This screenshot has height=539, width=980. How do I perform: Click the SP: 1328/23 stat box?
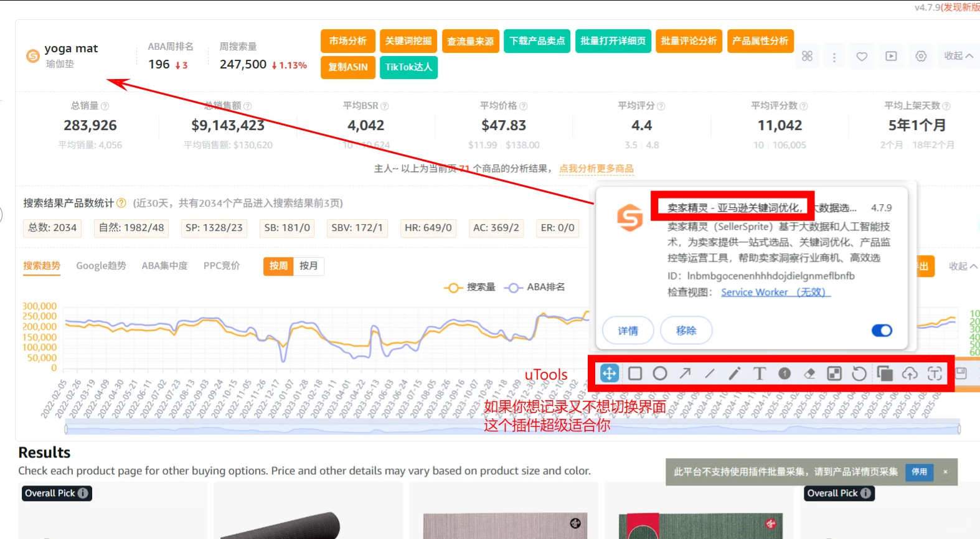[x=214, y=228]
